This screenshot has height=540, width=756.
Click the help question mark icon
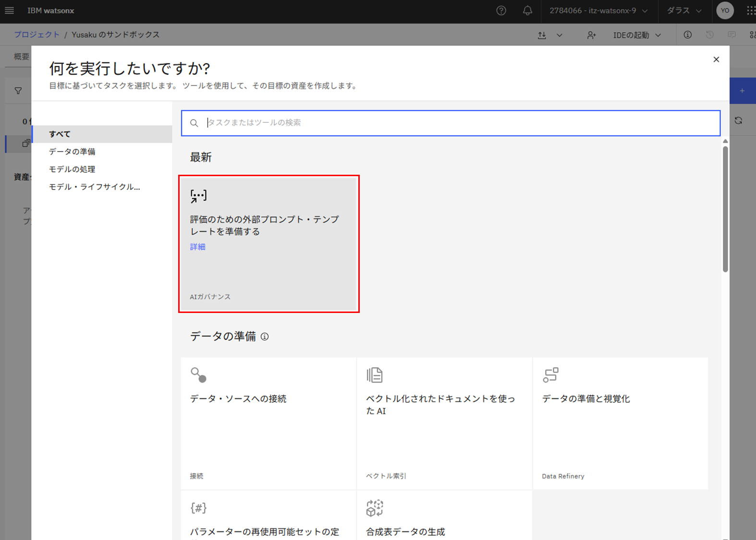point(501,11)
